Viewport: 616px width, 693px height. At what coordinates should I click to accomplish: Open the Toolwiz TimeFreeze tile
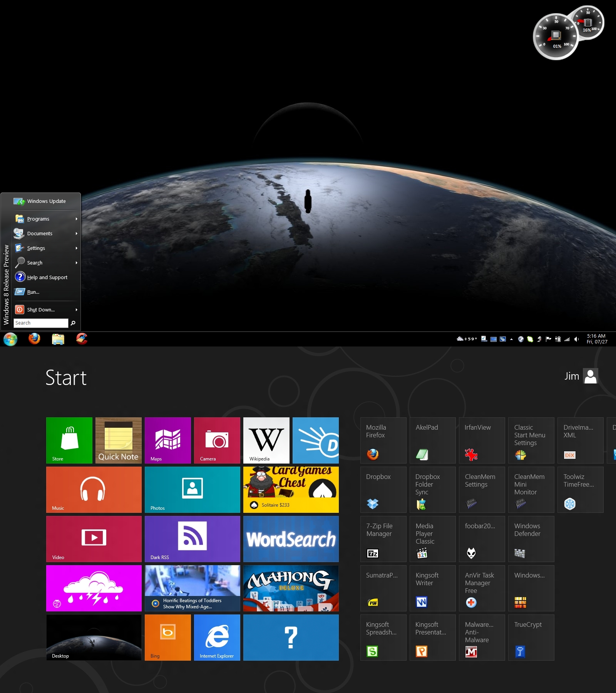coord(581,489)
